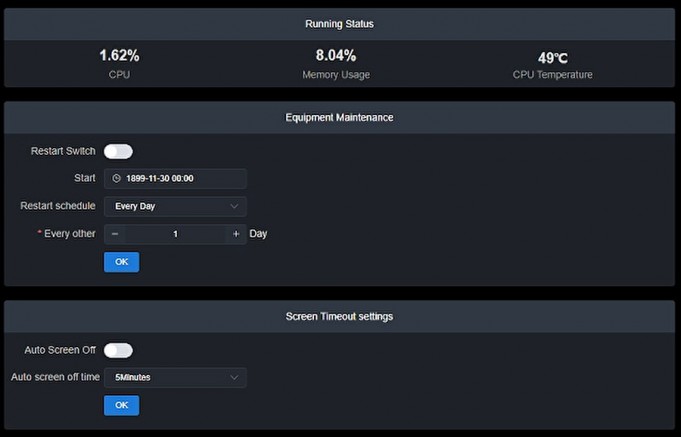Click the 1899-11-30 00:00 start time field
Screen dimensions: 681x437
click(175, 178)
